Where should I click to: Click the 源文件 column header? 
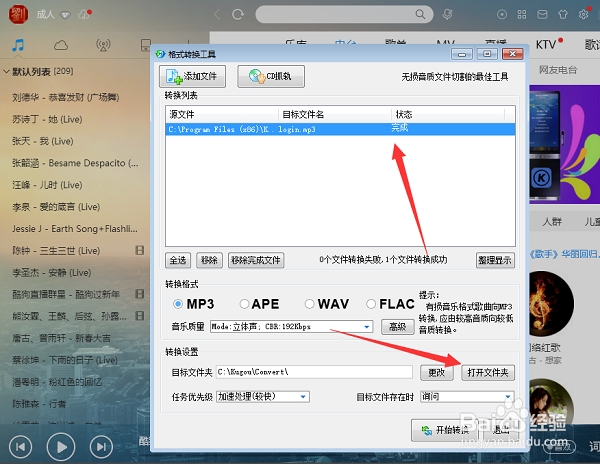pyautogui.click(x=222, y=114)
